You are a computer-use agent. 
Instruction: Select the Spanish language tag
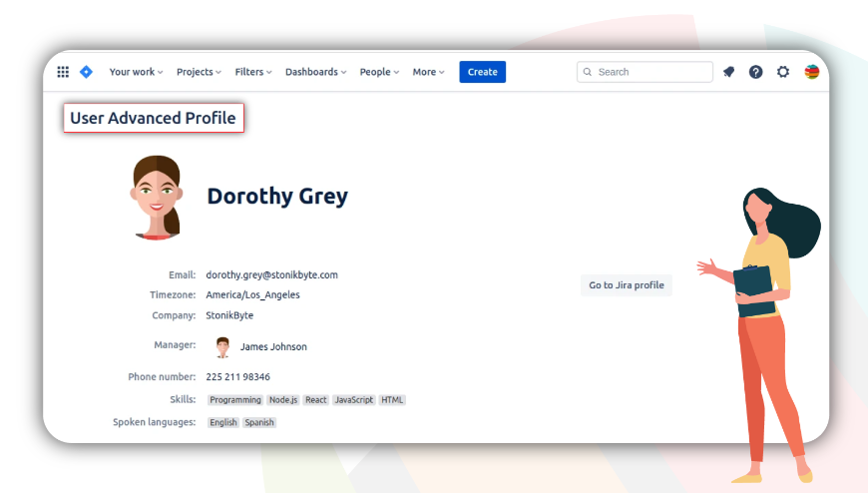point(259,423)
